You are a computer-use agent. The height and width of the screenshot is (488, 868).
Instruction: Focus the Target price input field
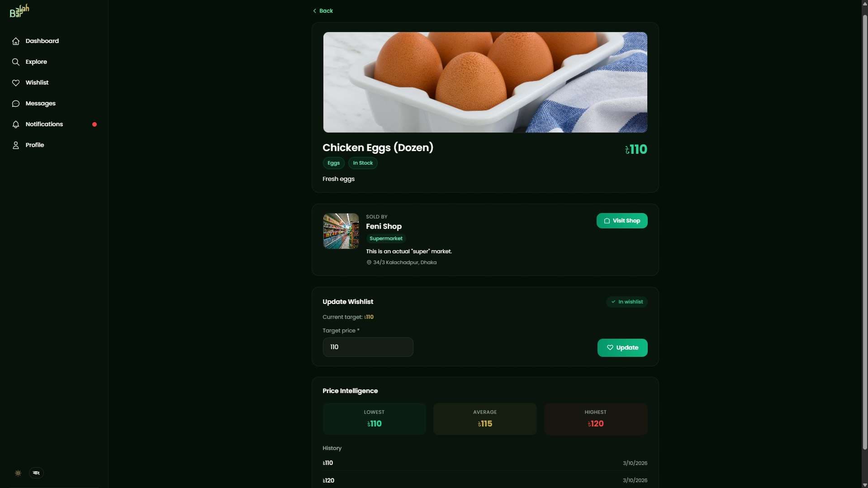(368, 347)
